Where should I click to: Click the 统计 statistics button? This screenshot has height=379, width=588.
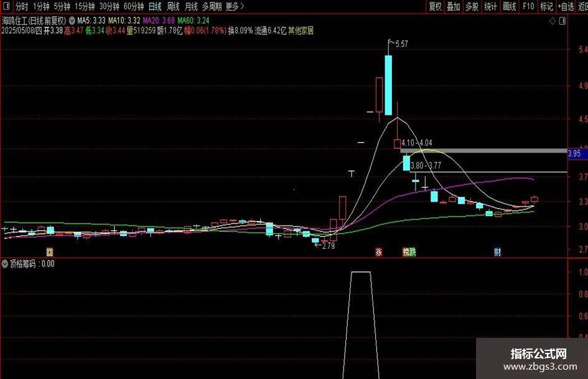tap(490, 6)
